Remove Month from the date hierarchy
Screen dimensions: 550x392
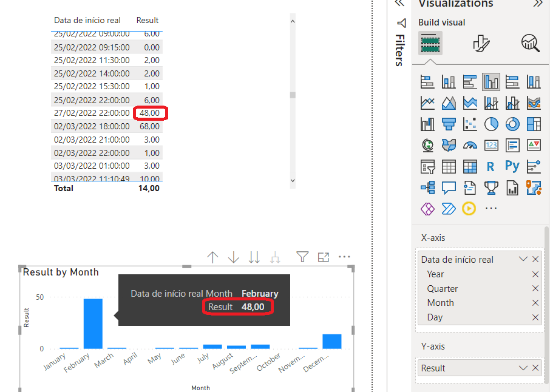point(535,303)
